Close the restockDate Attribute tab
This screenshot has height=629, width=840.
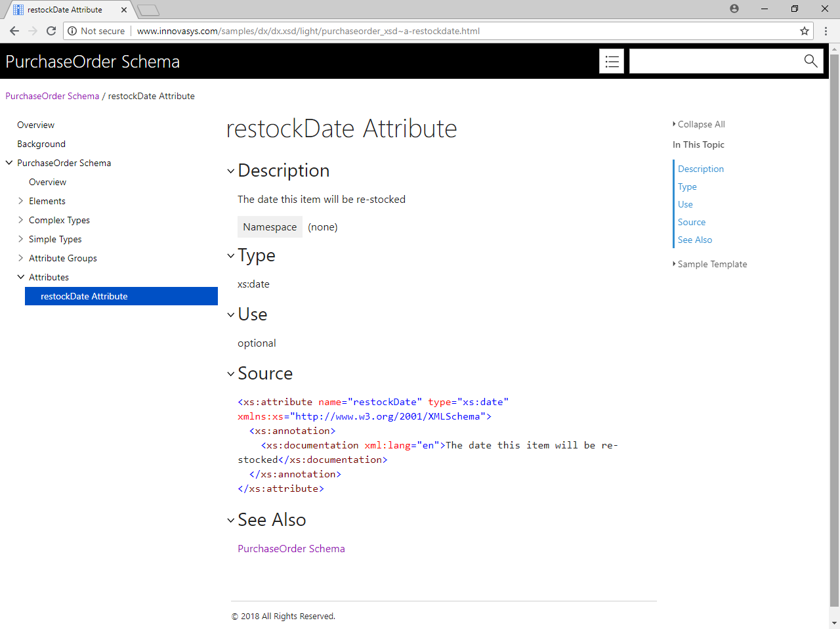click(x=124, y=10)
